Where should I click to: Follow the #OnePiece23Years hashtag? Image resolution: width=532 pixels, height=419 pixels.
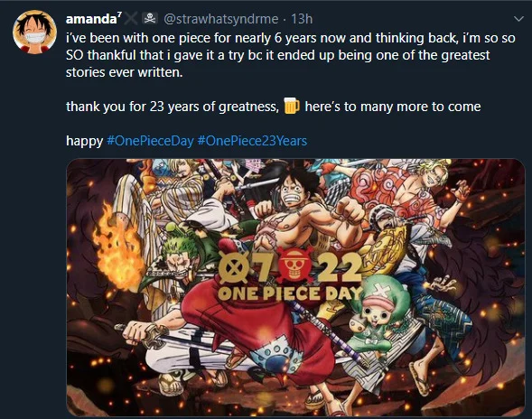(x=252, y=141)
